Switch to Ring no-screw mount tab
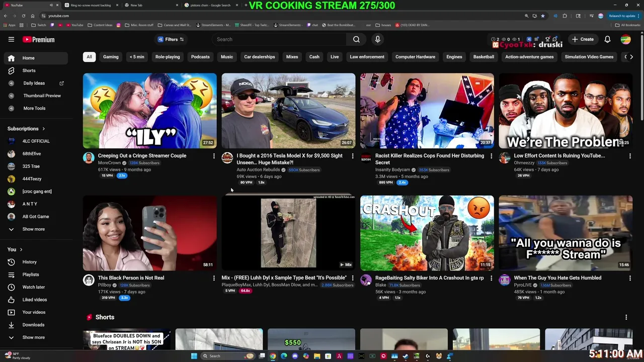644x362 pixels. point(91,5)
